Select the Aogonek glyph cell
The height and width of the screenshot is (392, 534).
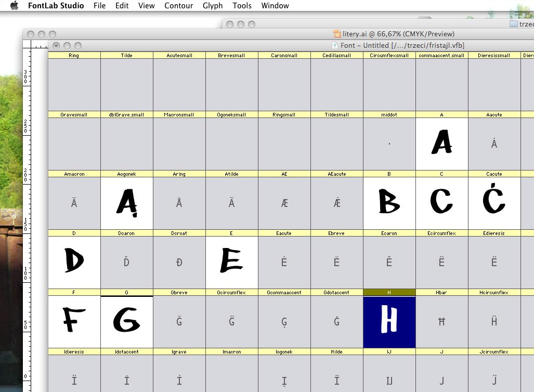(127, 203)
